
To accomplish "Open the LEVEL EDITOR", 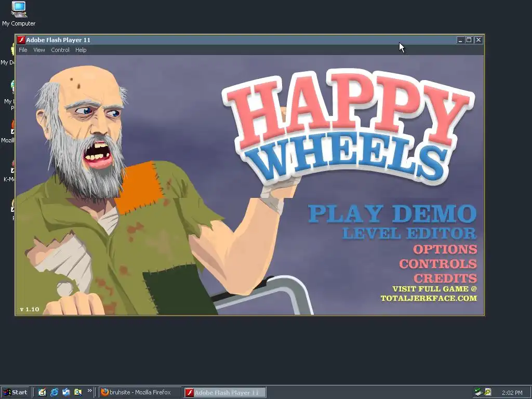I will [x=409, y=233].
